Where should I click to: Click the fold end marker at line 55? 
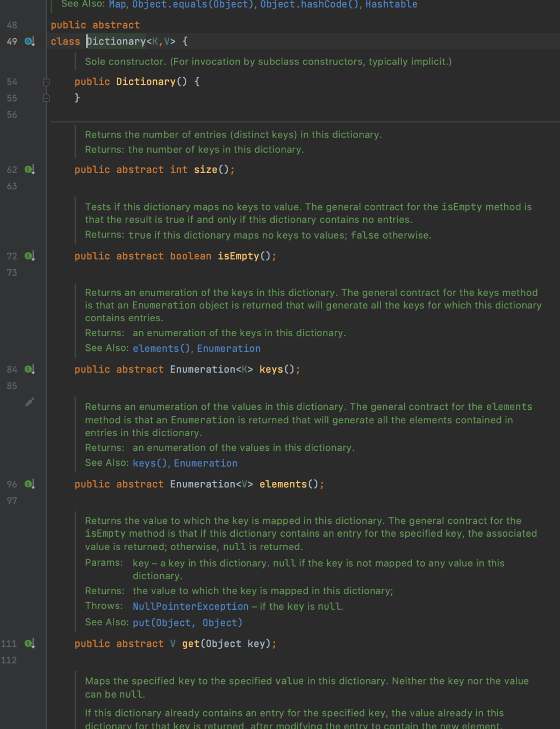pos(46,98)
